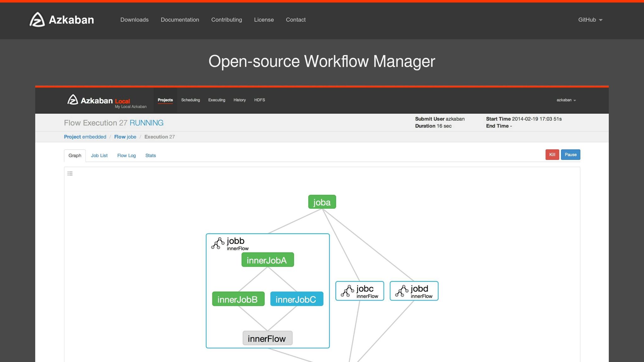Click the End Time label
The height and width of the screenshot is (362, 644).
pyautogui.click(x=497, y=126)
